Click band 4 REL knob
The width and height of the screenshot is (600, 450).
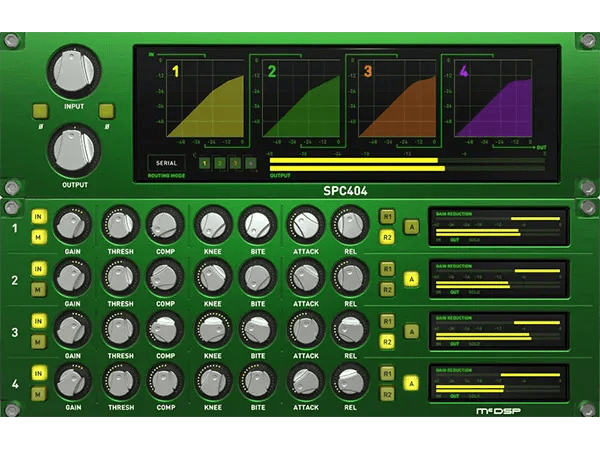[x=350, y=382]
